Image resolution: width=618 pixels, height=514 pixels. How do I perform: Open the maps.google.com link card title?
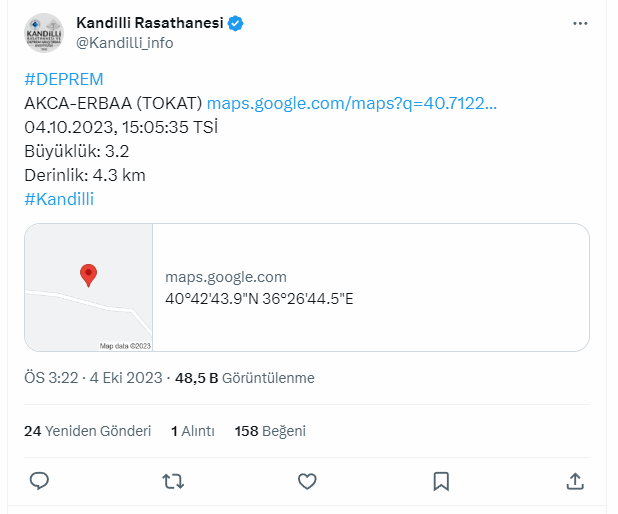point(226,277)
